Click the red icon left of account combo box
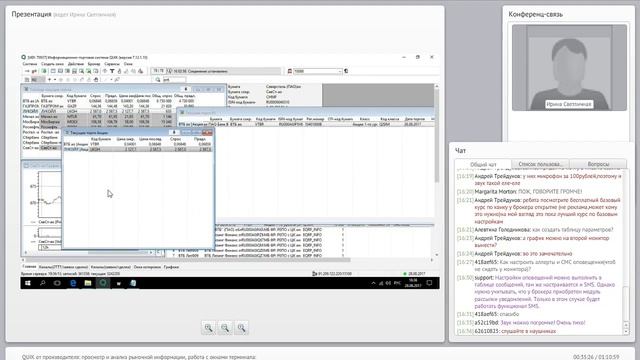Viewport: 640px width, 360px height. [x=290, y=71]
